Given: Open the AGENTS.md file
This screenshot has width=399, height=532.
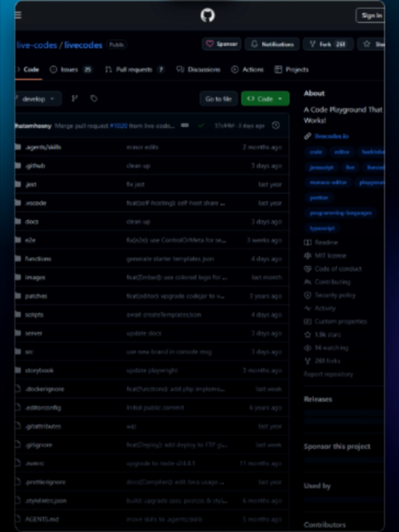Looking at the screenshot, I should 41,520.
